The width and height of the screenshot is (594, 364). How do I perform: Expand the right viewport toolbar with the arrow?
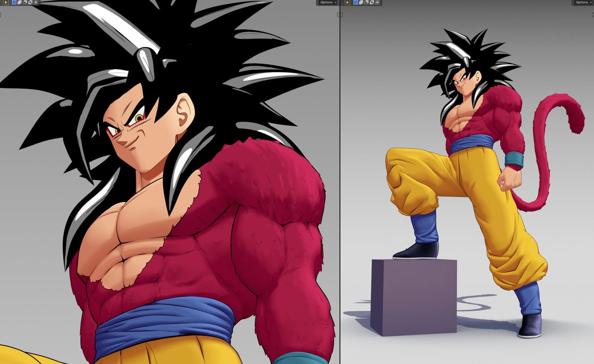coord(342,15)
